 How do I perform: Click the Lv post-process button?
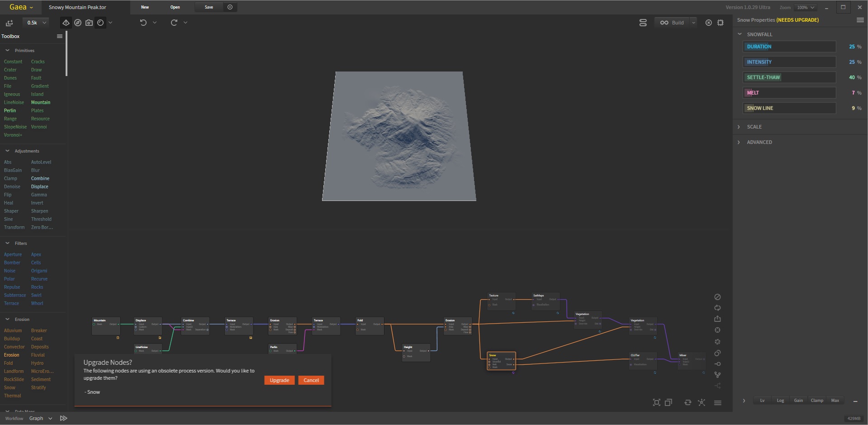[x=763, y=401]
